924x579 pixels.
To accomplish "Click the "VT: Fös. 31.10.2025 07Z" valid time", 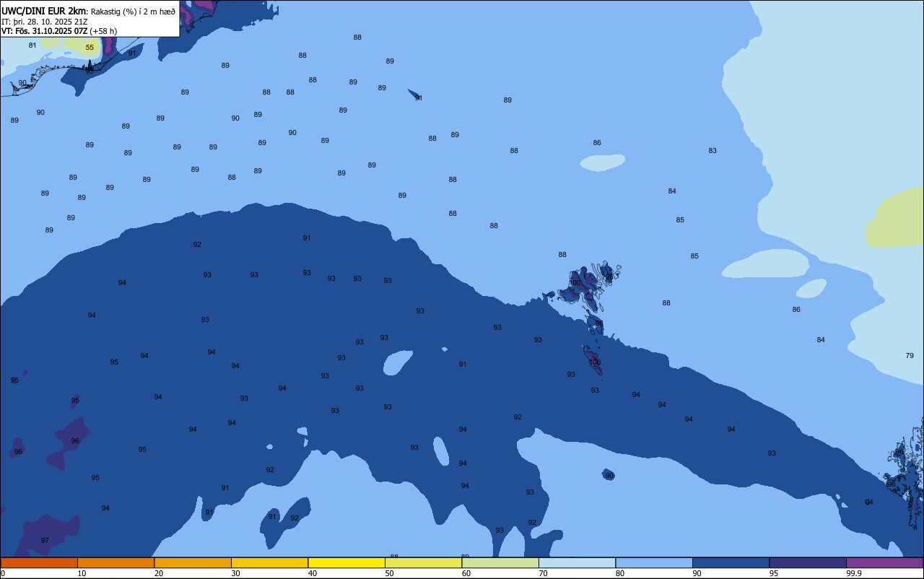I will click(x=45, y=31).
